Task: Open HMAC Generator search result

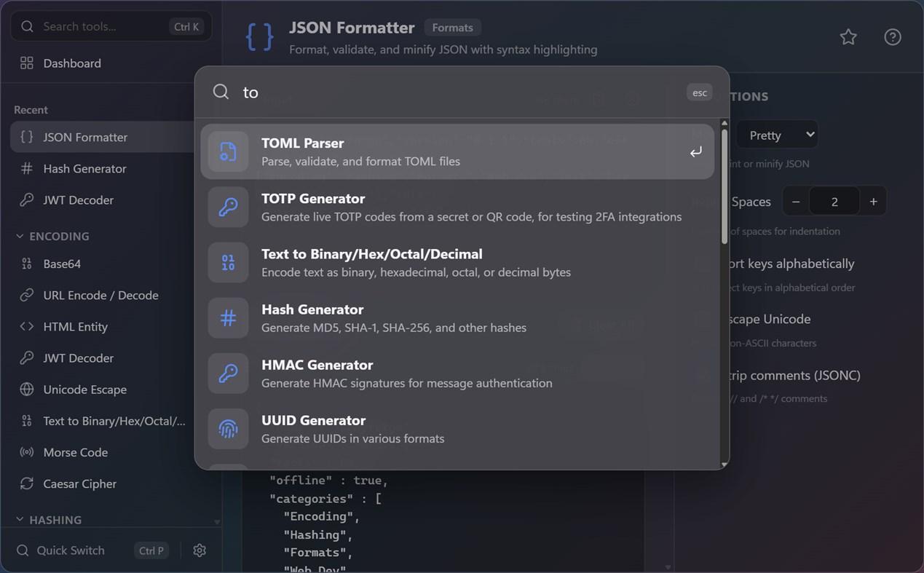Action: pyautogui.click(x=457, y=373)
